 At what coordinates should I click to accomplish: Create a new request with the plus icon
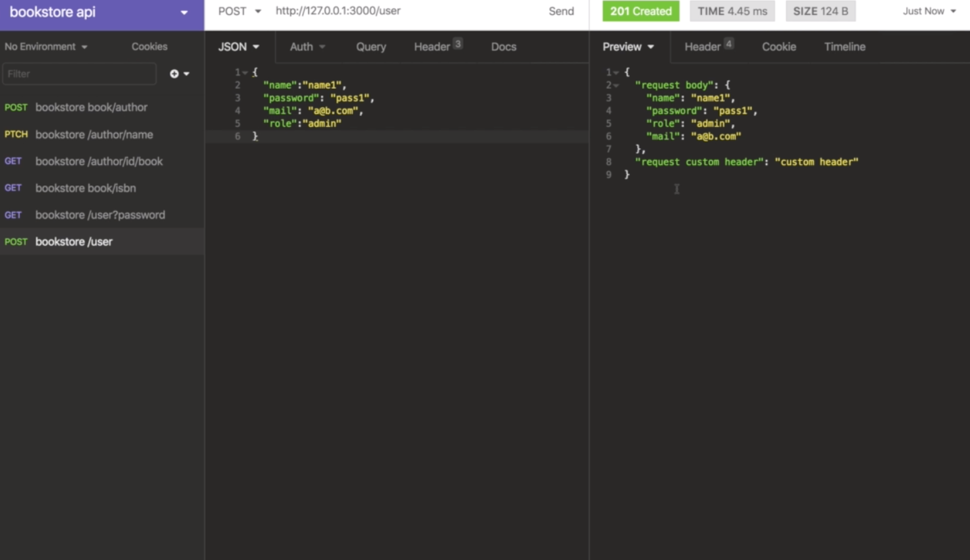175,73
